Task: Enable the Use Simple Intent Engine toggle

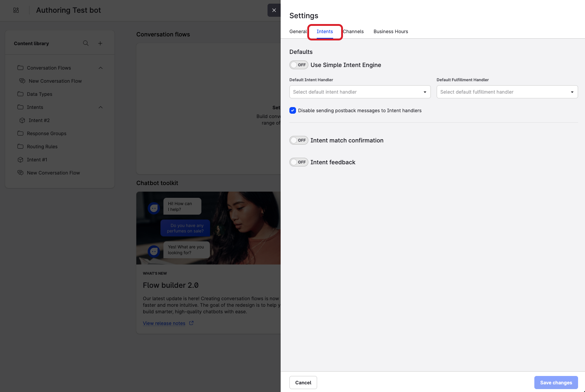Action: pos(299,65)
